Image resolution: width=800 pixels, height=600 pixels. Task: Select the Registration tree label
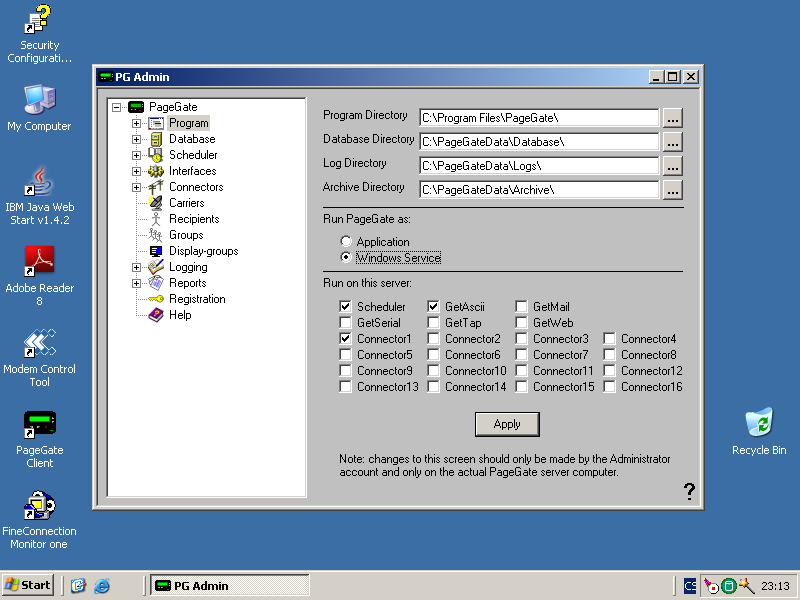click(x=197, y=299)
